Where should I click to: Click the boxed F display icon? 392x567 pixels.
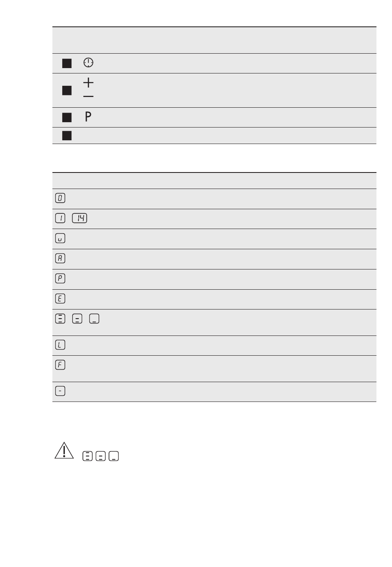tap(60, 365)
